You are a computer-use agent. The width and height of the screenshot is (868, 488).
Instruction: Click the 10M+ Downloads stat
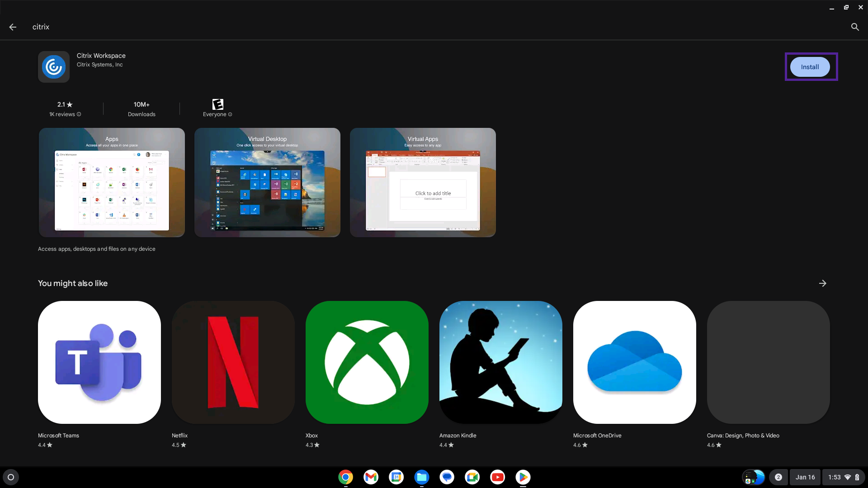point(142,109)
